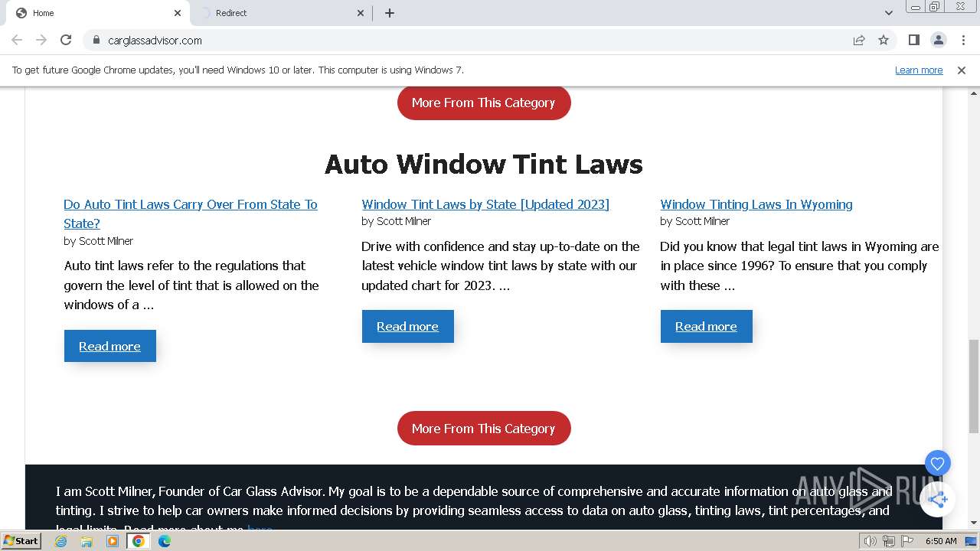Close the Redirect tab
Image resolution: width=980 pixels, height=551 pixels.
click(361, 13)
